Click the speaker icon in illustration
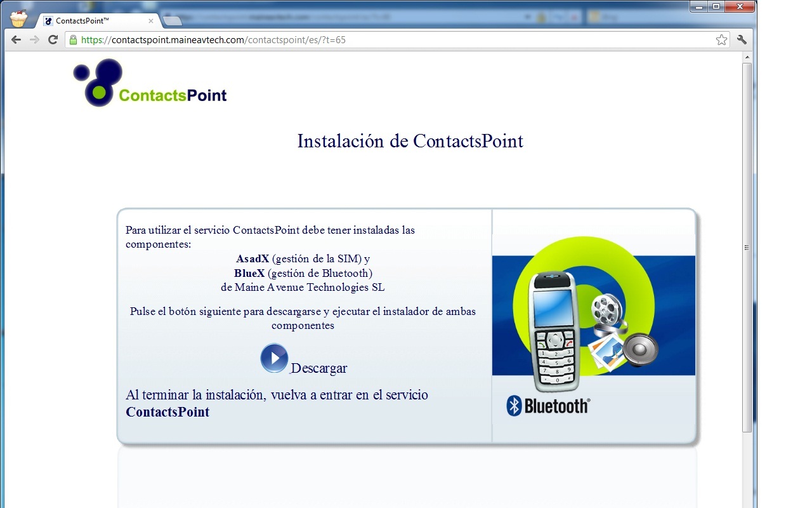 pyautogui.click(x=641, y=349)
